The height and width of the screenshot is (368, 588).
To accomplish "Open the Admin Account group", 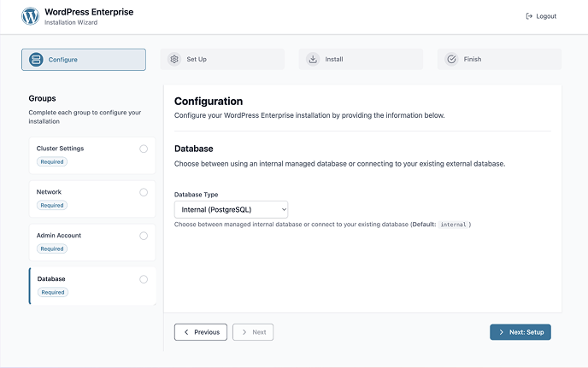I will coord(92,242).
